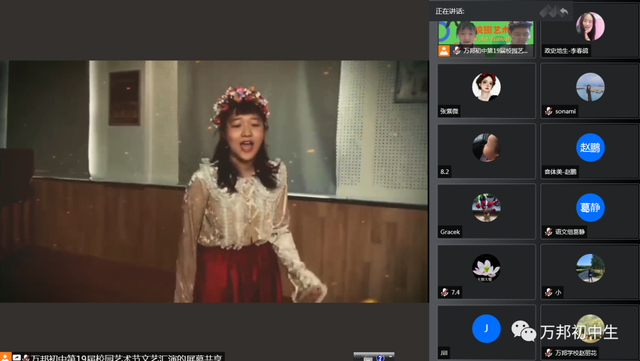Click the reply arrow icon beside 正在讲话
This screenshot has height=361, width=640.
564,11
